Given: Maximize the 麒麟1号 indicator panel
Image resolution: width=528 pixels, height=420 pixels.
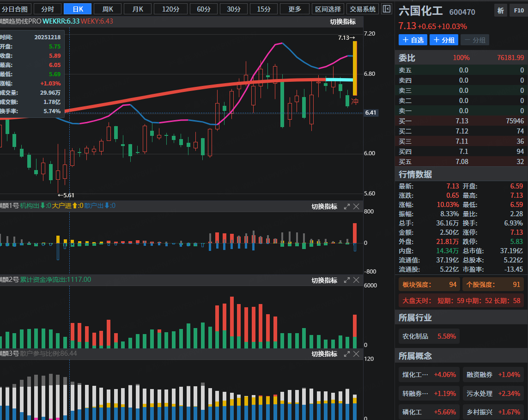Looking at the screenshot, I should coord(347,207).
